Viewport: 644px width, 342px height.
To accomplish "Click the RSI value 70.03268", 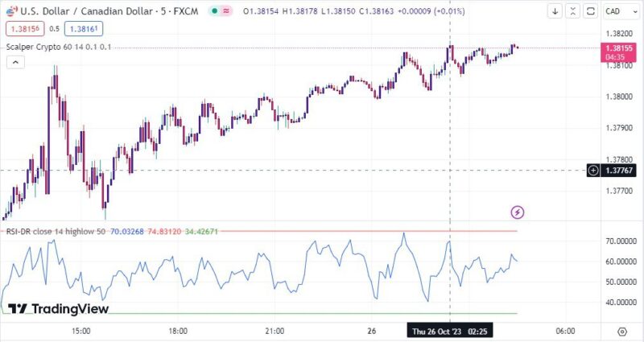I will click(x=127, y=232).
